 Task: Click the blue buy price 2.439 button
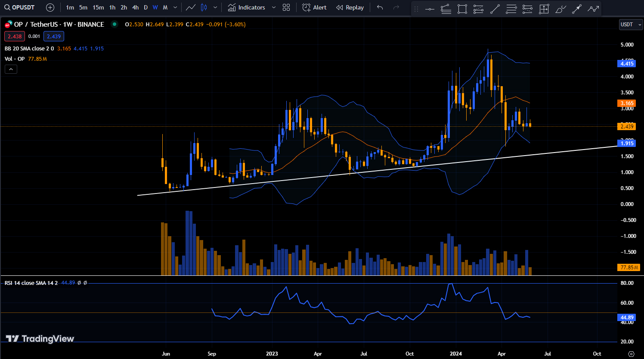point(54,36)
